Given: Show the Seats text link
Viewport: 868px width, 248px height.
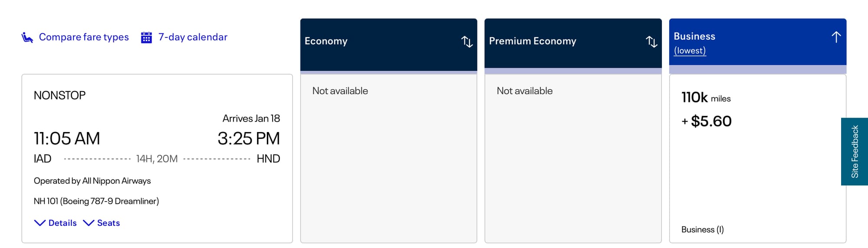Looking at the screenshot, I should pos(108,223).
